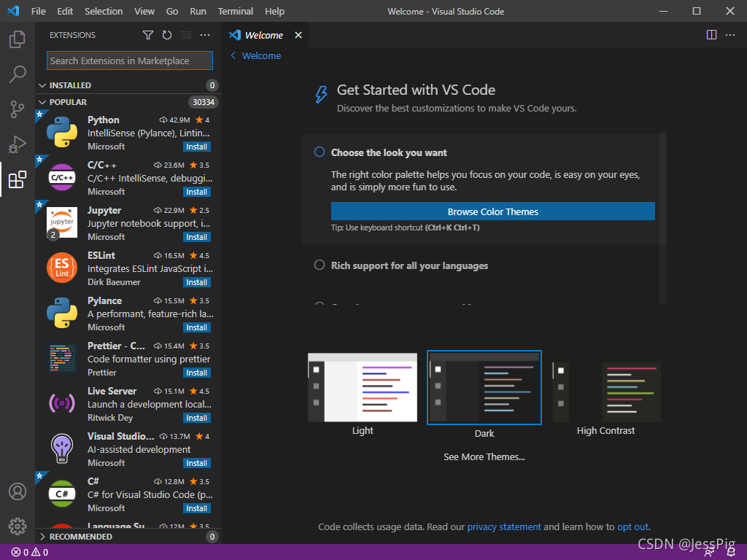Select the Dark theme thumbnail
747x560 pixels.
click(484, 388)
